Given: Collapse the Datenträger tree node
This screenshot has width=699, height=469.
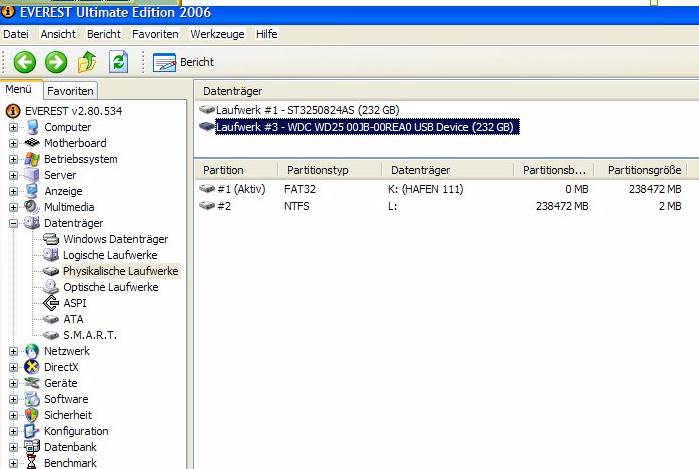Looking at the screenshot, I should [13, 223].
